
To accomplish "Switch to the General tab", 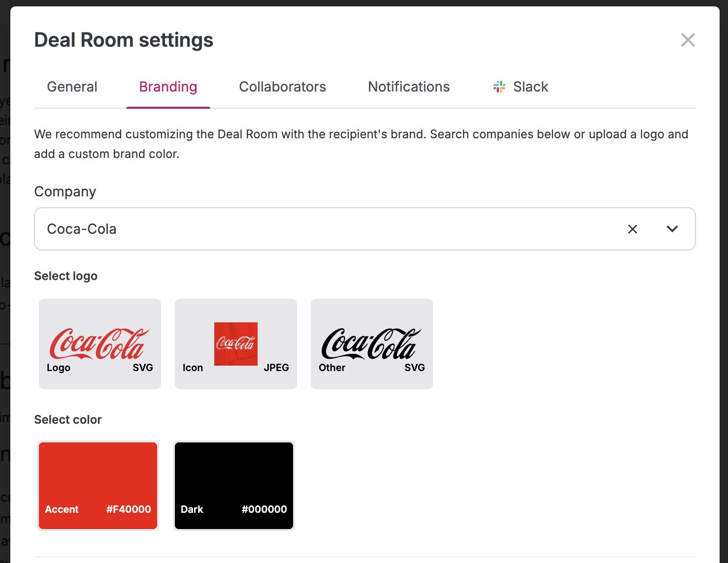I will click(x=72, y=87).
